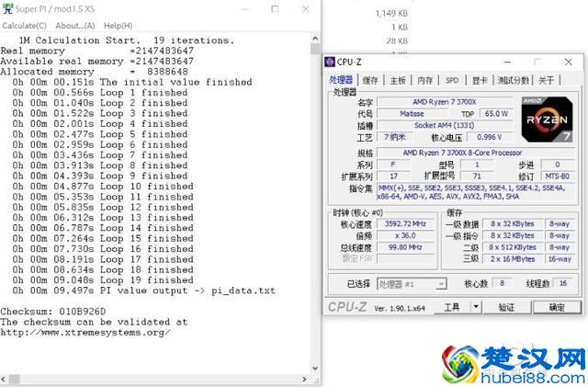Click the 0.996 V core voltage value
This screenshot has width=588, height=387.
pos(489,137)
